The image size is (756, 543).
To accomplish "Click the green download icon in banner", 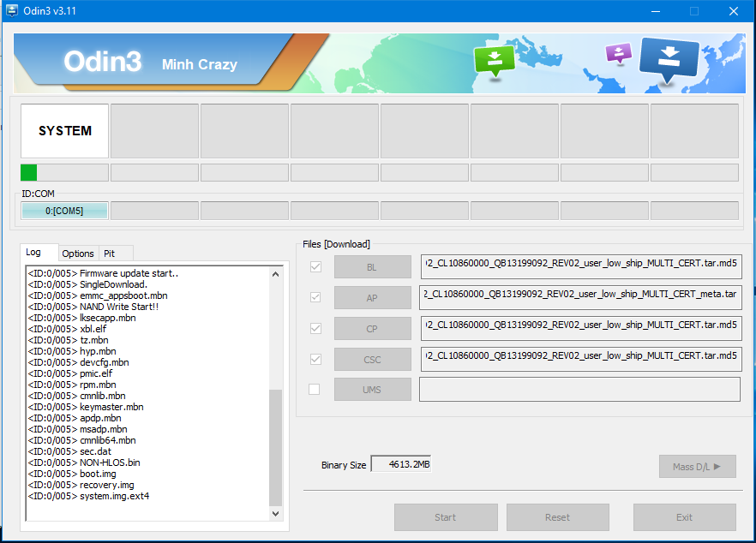I will pyautogui.click(x=494, y=60).
